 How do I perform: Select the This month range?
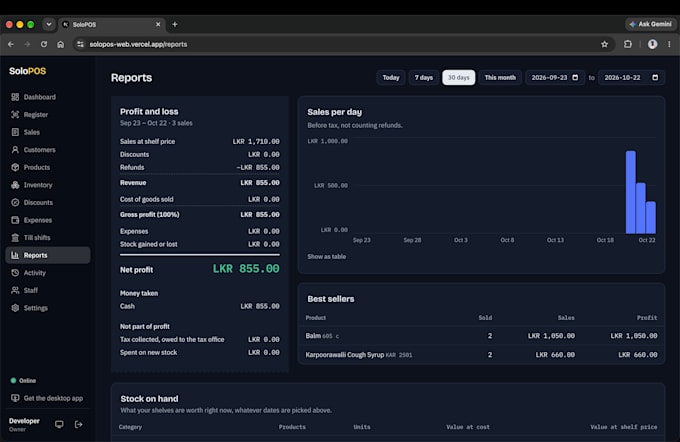(x=500, y=77)
